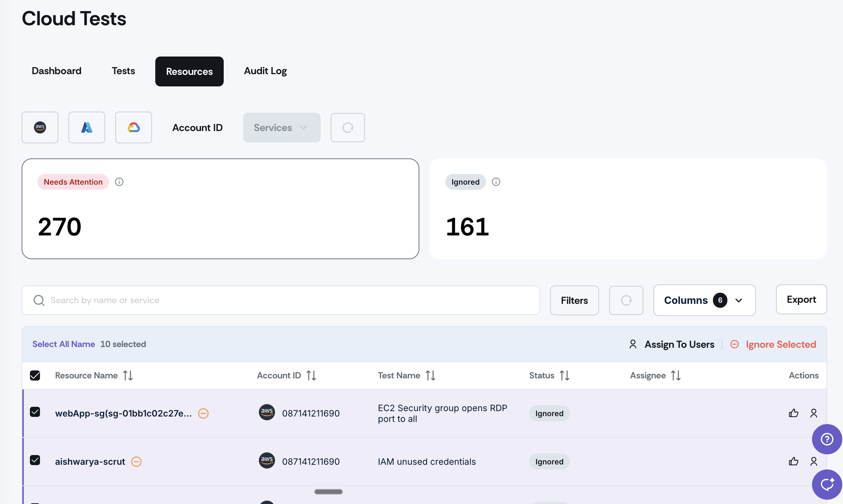Uncheck the select-all header checkbox
This screenshot has width=843, height=504.
click(x=35, y=375)
